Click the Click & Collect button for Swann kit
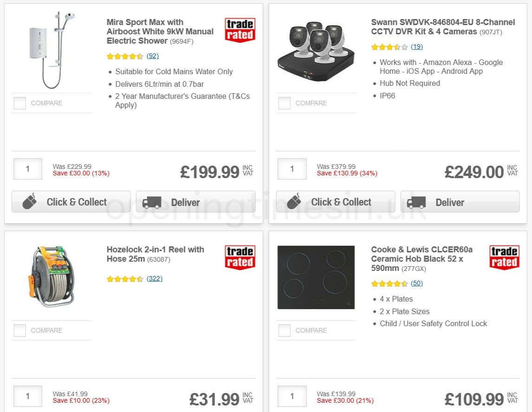This screenshot has height=412, width=532. [x=335, y=201]
